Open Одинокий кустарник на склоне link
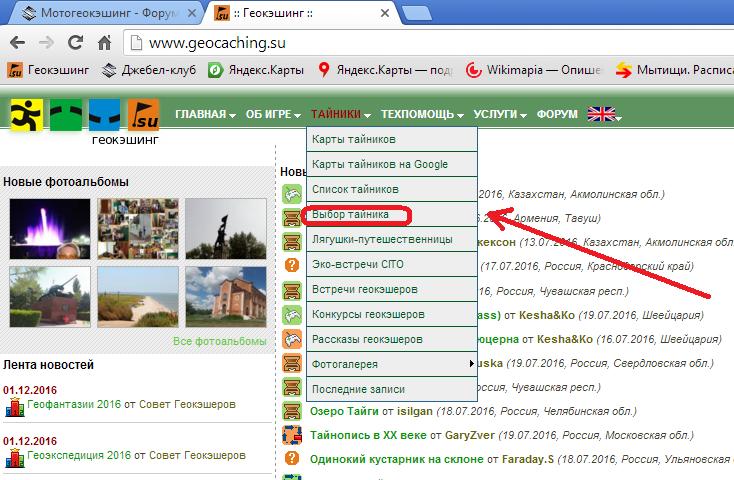This screenshot has height=480, width=734. [396, 459]
